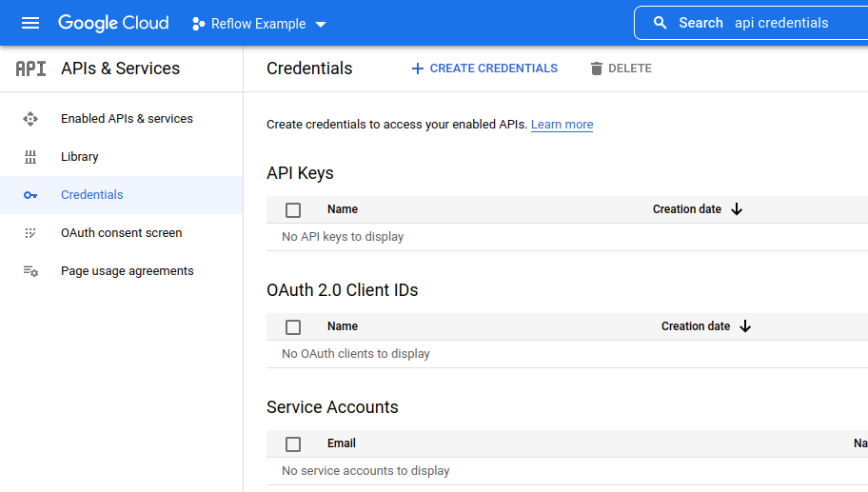Click the sort arrow in OAuth Creation date
This screenshot has height=492, width=868.
click(x=745, y=326)
